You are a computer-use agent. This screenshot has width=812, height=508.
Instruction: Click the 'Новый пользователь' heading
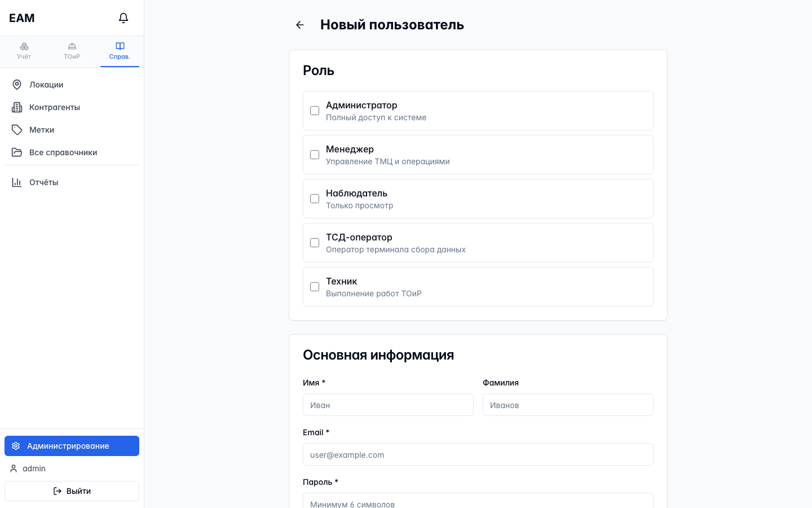click(392, 25)
